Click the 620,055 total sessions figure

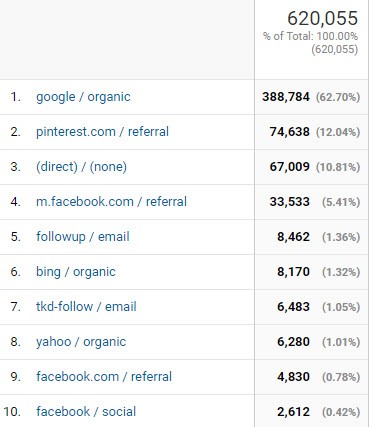pos(323,18)
